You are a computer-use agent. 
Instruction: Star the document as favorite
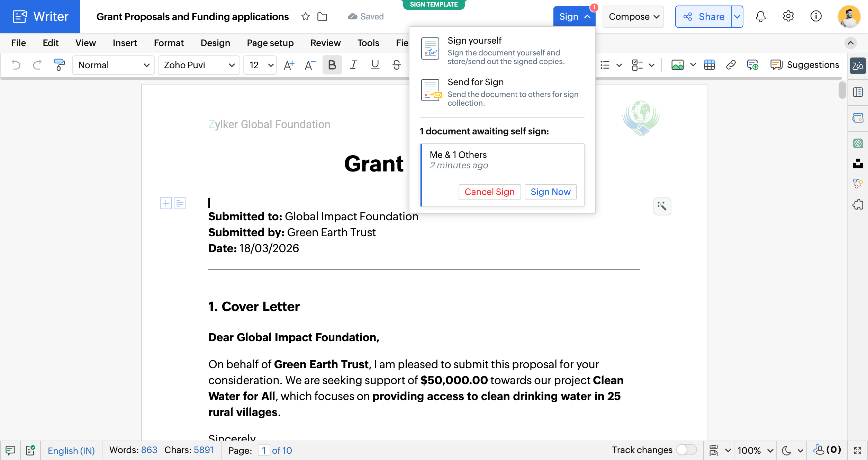(x=305, y=17)
